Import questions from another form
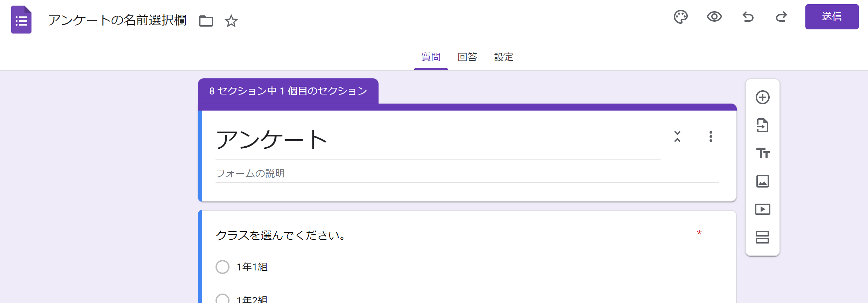This screenshot has width=868, height=303. coord(762,125)
